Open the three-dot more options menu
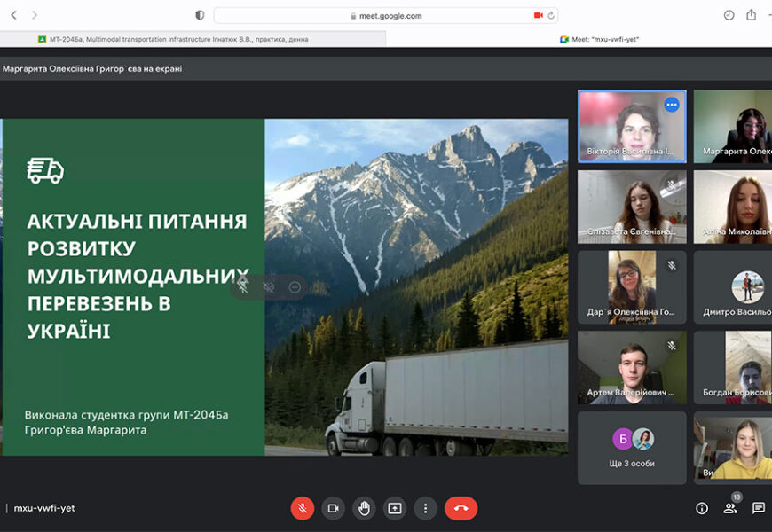Viewport: 772px width, 532px height. pyautogui.click(x=426, y=508)
